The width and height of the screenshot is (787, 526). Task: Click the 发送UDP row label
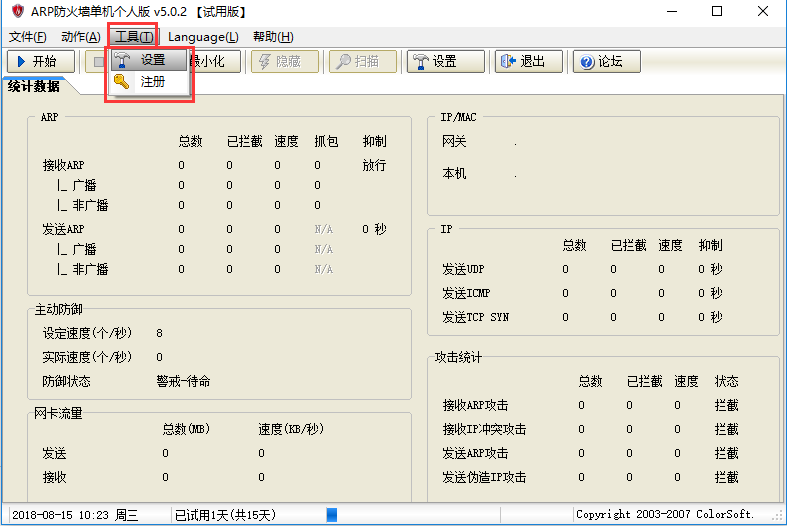tap(463, 269)
